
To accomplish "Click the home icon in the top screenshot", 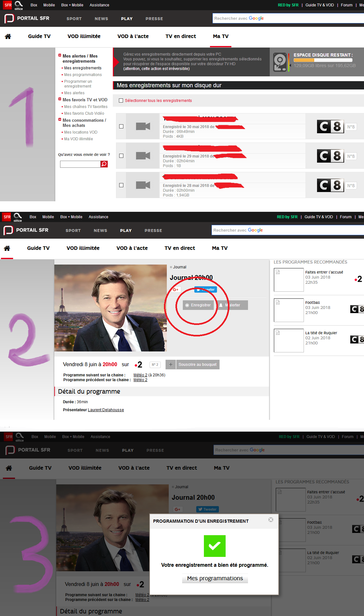I will click(8, 36).
